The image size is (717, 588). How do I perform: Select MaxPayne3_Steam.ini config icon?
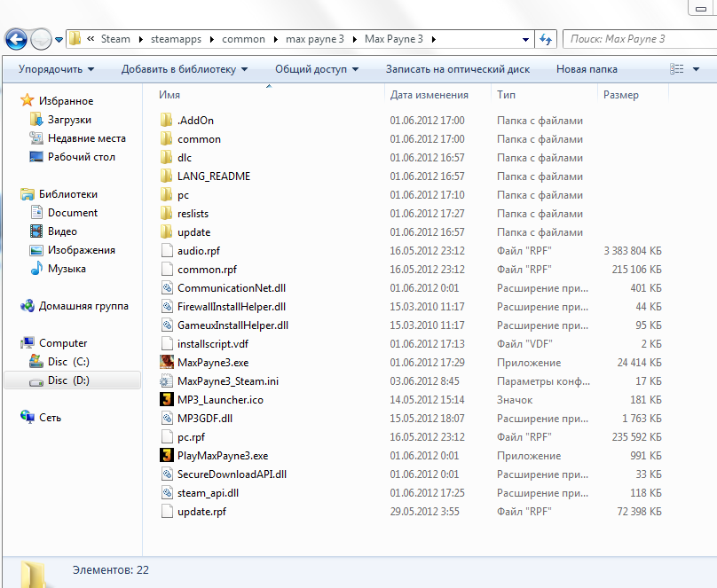point(167,381)
